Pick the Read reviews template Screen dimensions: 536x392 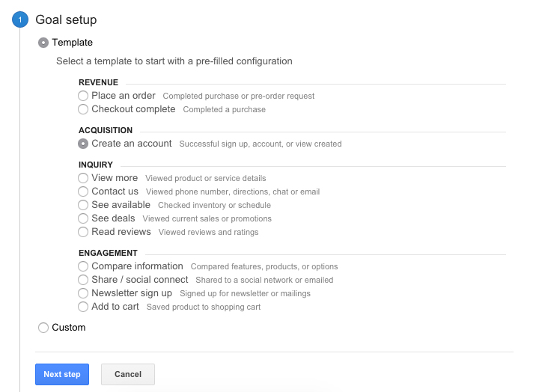[83, 232]
